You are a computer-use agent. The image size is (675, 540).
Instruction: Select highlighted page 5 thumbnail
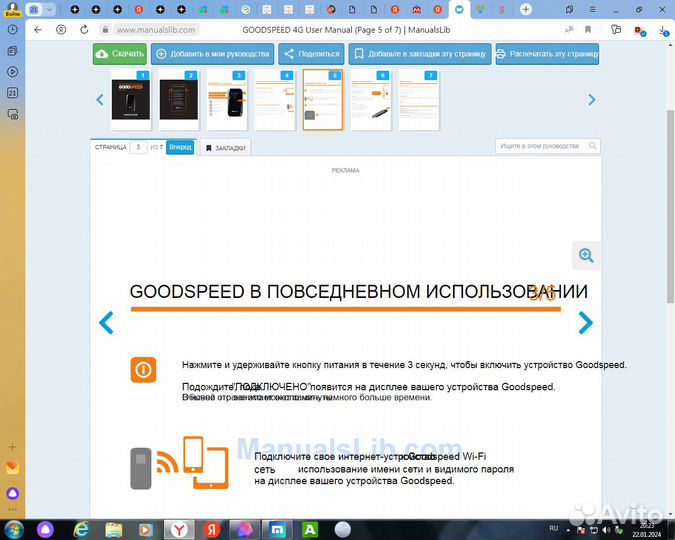[323, 99]
